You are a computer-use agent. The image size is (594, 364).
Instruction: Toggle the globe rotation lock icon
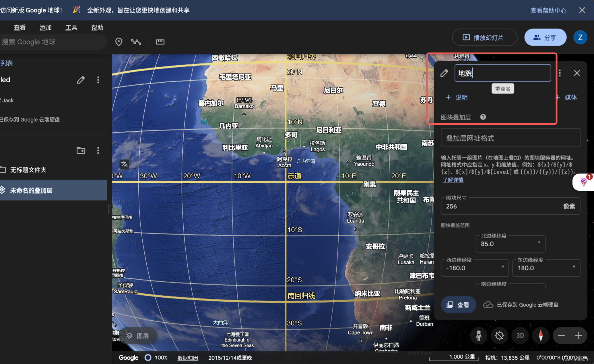point(499,335)
